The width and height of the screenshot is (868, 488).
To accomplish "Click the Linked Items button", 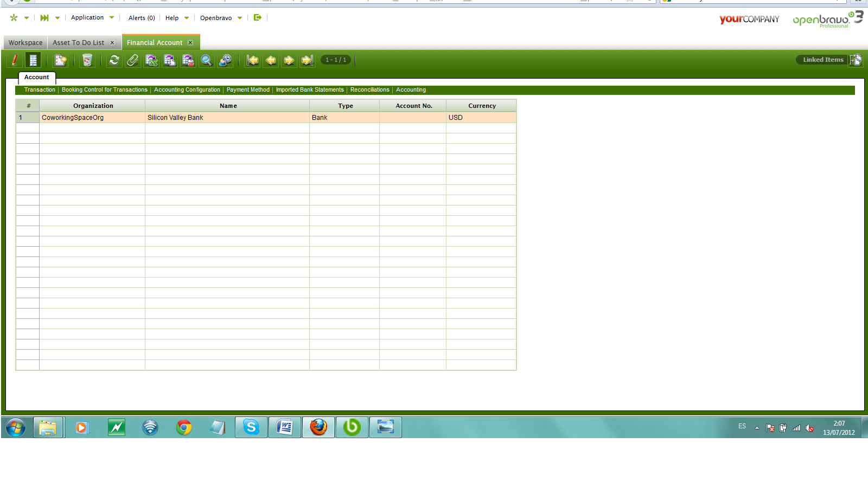I will coord(823,60).
